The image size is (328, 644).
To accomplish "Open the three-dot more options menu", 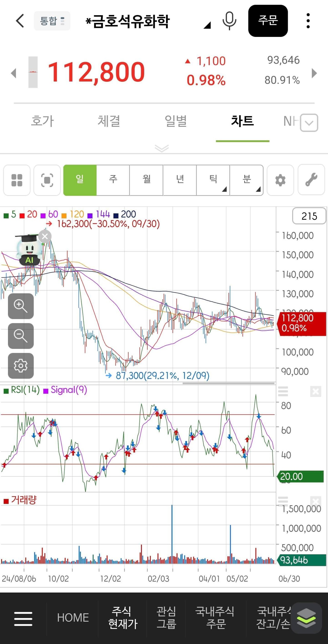I will pos(308,21).
